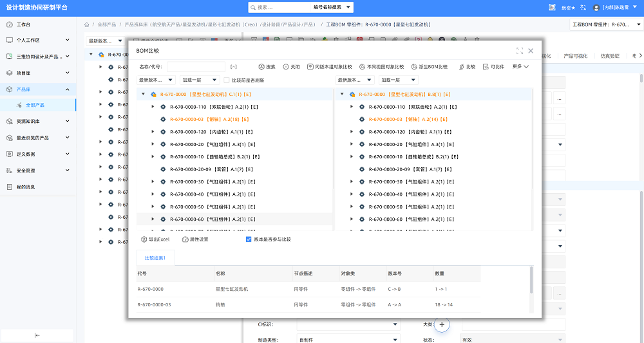Click 同版本组对象比较 in the dialog toolbar

pos(329,67)
